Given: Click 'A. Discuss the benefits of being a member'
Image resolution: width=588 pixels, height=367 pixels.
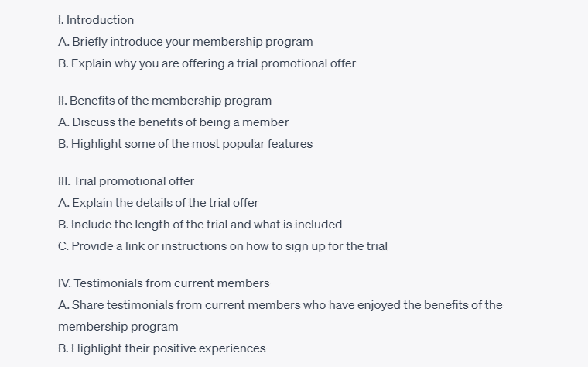Looking at the screenshot, I should coord(173,122).
